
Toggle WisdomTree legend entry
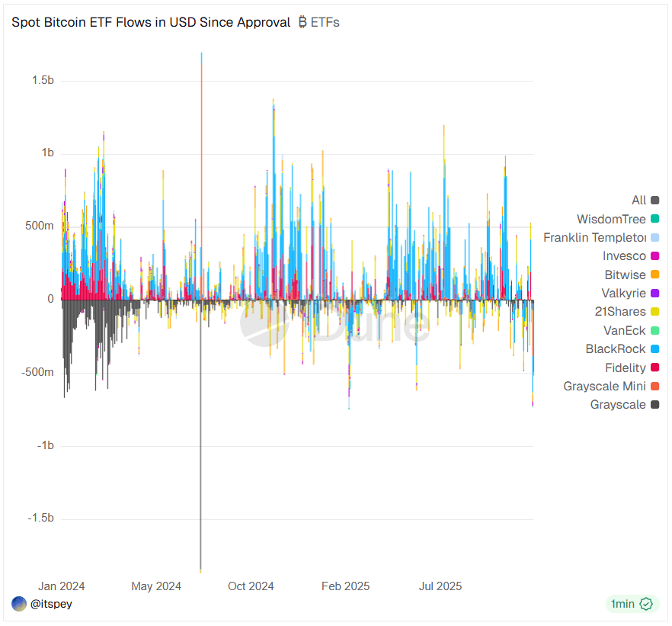(618, 219)
